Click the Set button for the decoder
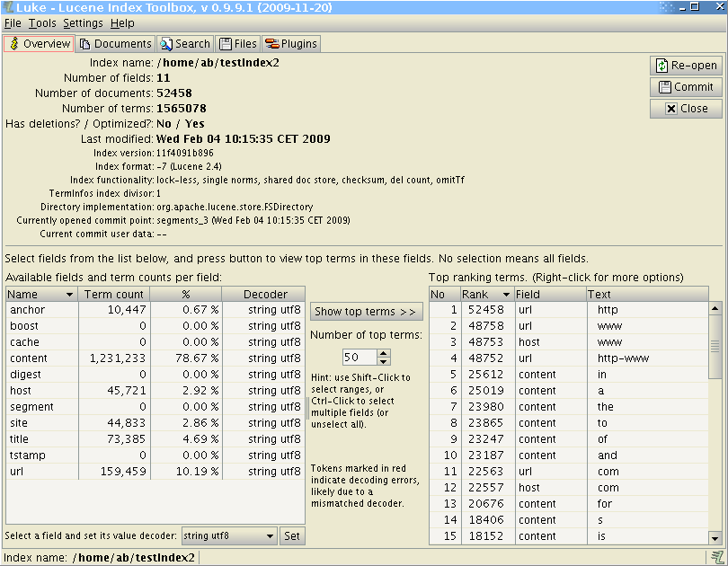 tap(292, 536)
